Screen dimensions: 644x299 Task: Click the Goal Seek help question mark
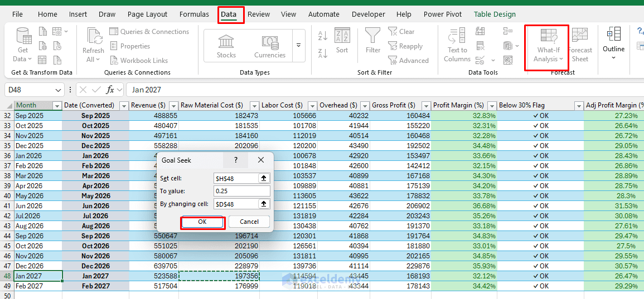coord(236,160)
